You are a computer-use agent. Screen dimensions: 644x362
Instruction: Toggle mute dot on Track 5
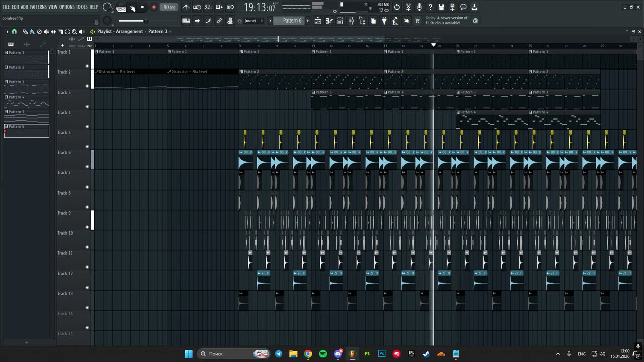point(87,147)
